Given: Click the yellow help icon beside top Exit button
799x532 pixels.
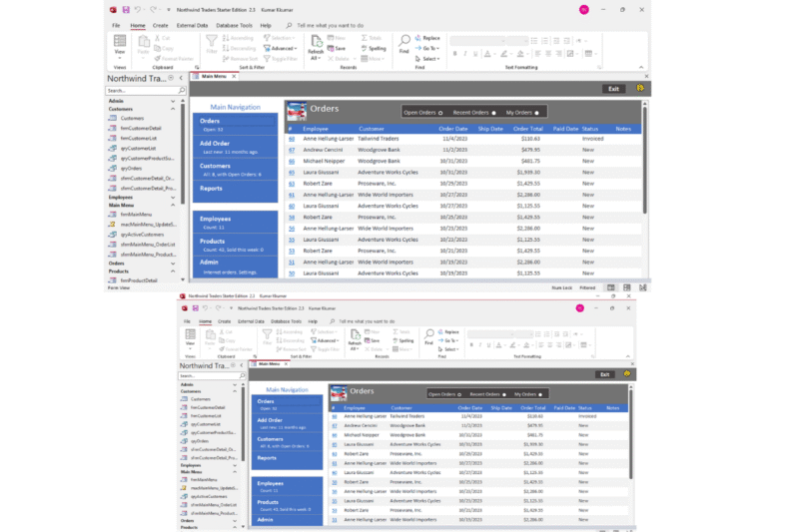Looking at the screenshot, I should pos(639,89).
